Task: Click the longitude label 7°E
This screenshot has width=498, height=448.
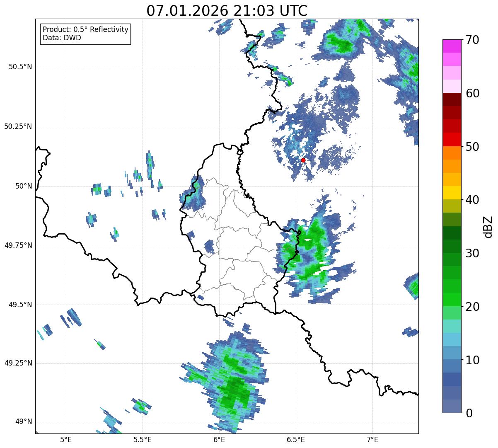Action: coord(372,440)
